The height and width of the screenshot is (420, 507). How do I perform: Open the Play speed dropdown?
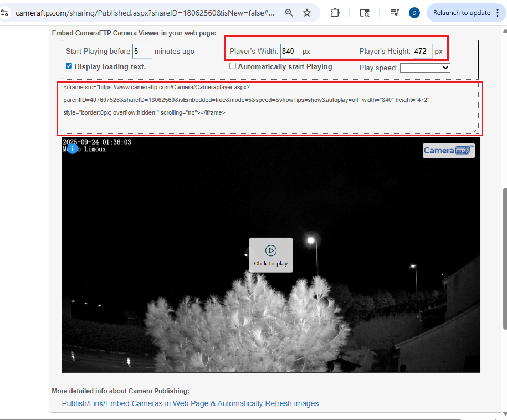[x=425, y=68]
